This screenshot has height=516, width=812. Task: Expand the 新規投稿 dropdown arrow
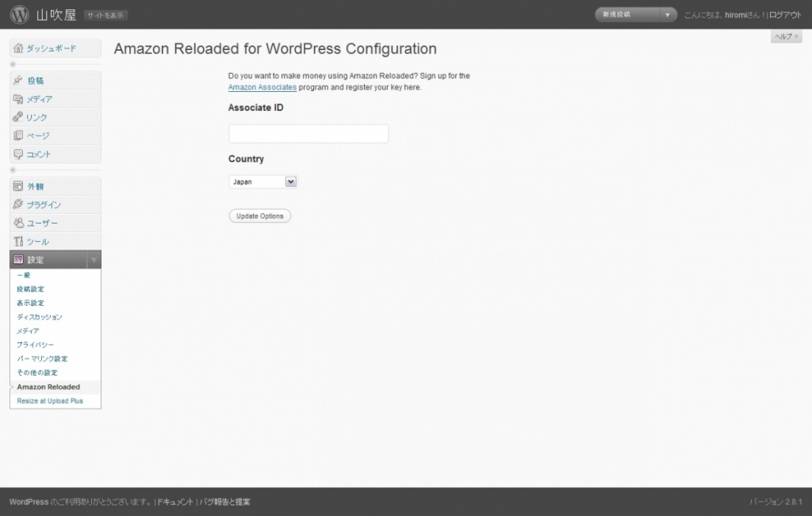(x=668, y=14)
